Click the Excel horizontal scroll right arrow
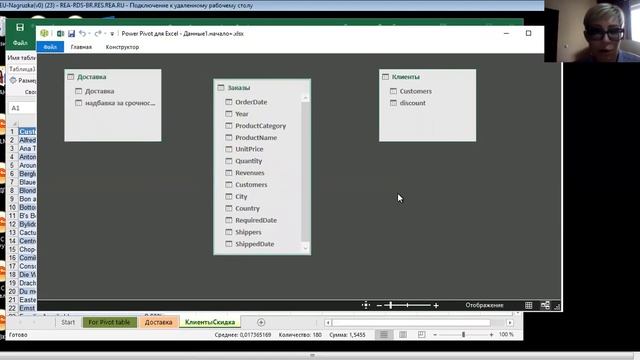The height and width of the screenshot is (360, 640). (x=510, y=322)
